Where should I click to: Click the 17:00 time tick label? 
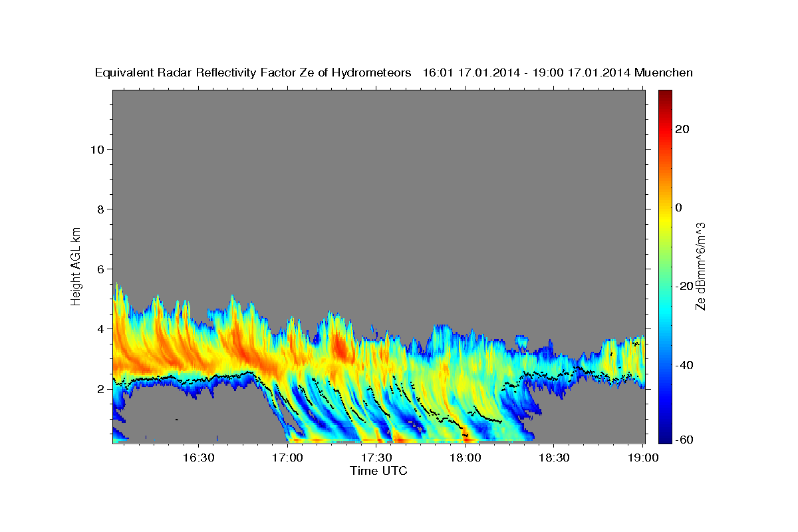coord(287,458)
